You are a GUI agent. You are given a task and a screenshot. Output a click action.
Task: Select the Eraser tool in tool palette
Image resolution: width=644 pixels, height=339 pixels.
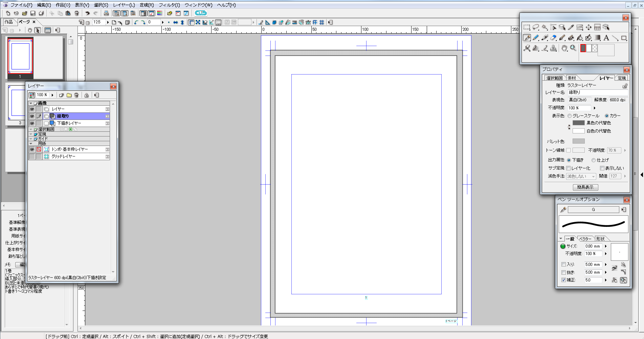[553, 38]
